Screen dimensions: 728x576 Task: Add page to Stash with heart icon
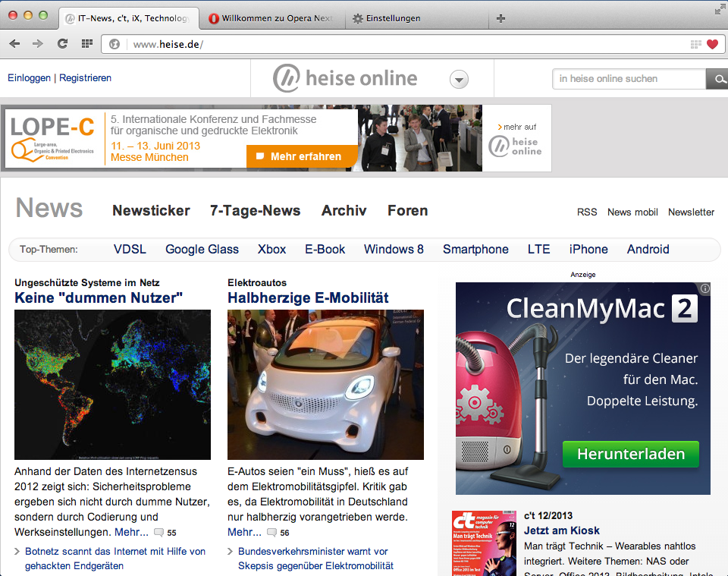712,44
